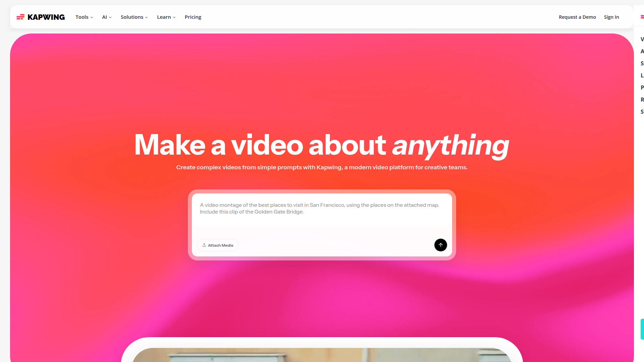Click Sign In in the header

[x=611, y=17]
